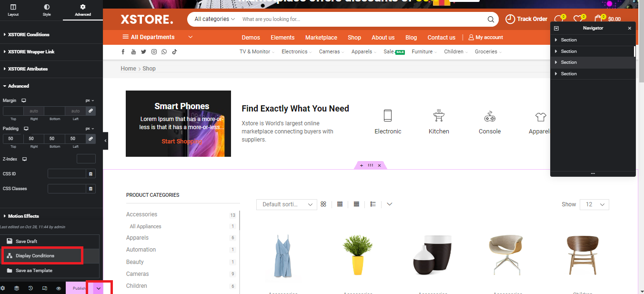Open the History icon in footer
The image size is (644, 294).
pyautogui.click(x=30, y=288)
